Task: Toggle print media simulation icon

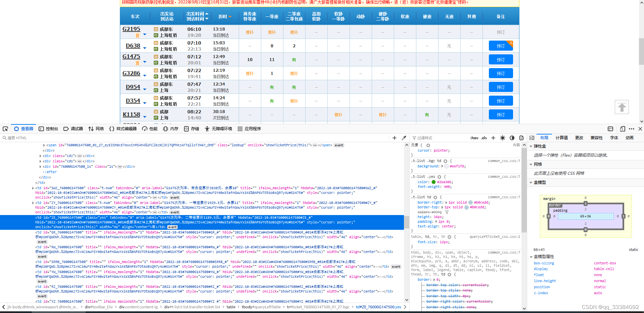Action: [x=521, y=138]
